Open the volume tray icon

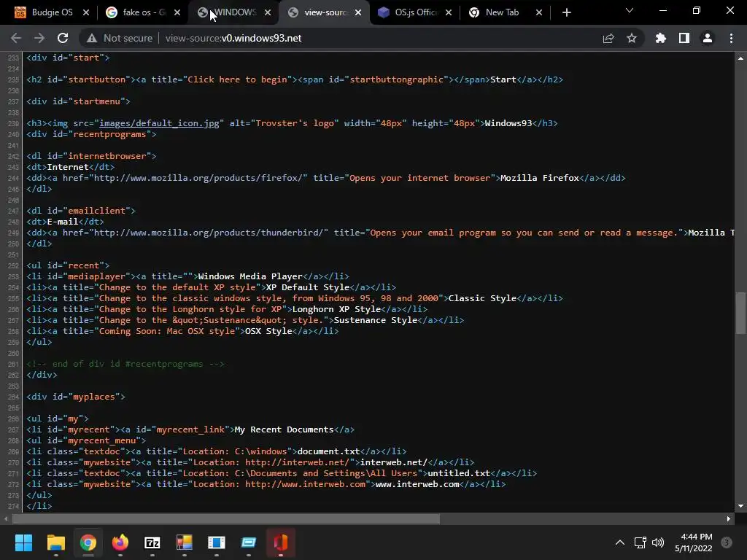658,542
